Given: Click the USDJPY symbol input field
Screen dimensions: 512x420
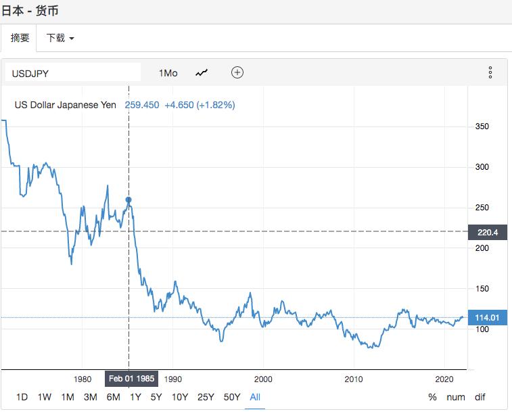Looking at the screenshot, I should click(x=72, y=72).
